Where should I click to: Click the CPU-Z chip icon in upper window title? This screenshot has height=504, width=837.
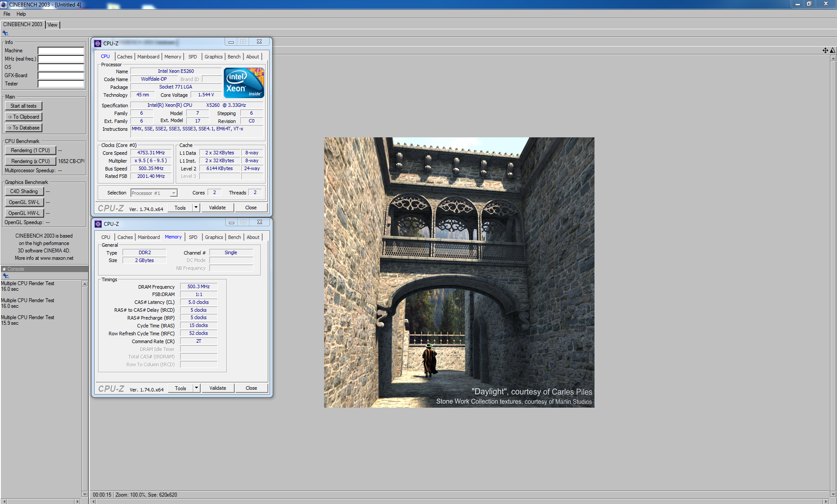(98, 43)
